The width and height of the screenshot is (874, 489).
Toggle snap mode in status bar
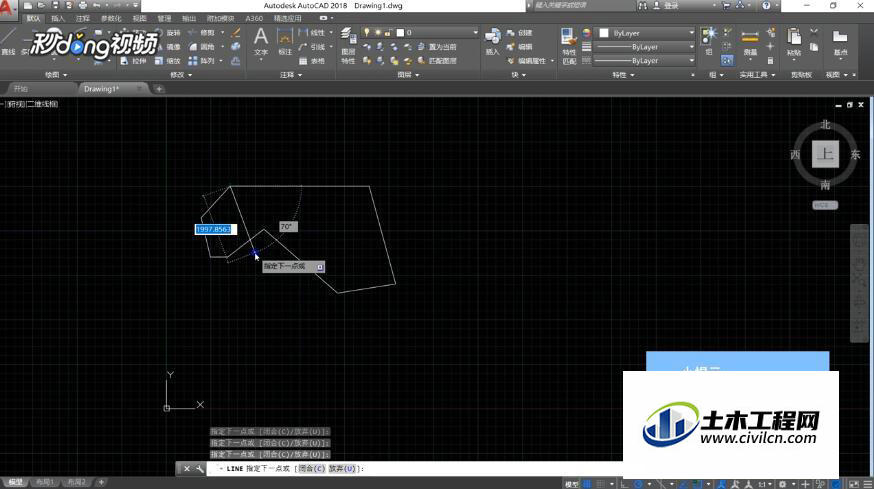click(x=600, y=484)
